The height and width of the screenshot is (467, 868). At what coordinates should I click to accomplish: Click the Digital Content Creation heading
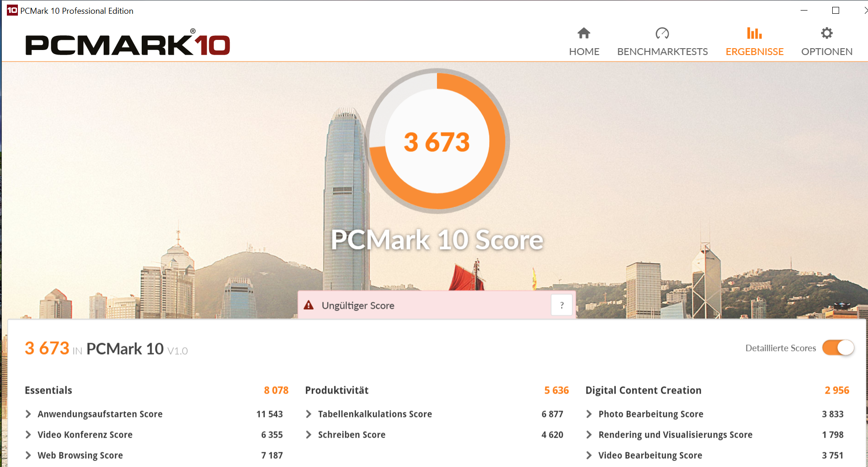point(643,390)
